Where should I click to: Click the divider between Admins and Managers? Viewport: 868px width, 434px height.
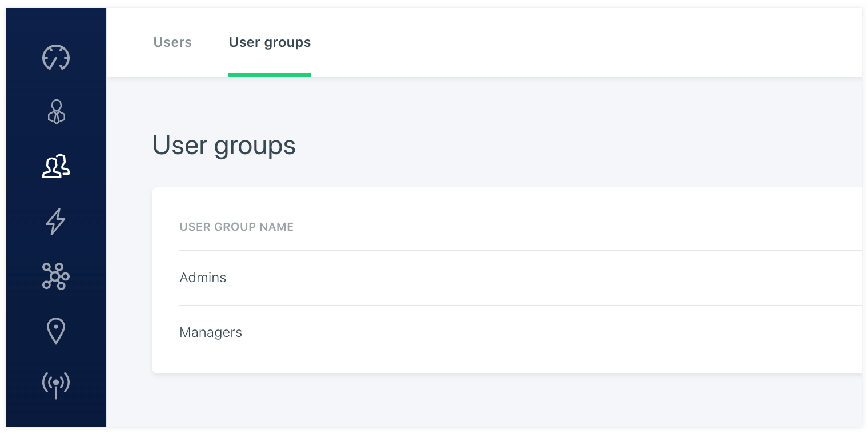pyautogui.click(x=514, y=306)
